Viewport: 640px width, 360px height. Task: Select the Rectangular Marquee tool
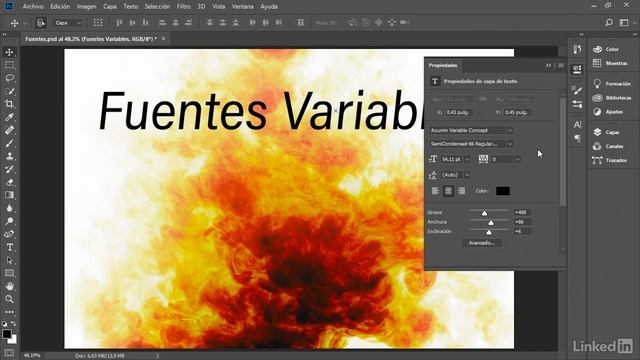pos(9,65)
